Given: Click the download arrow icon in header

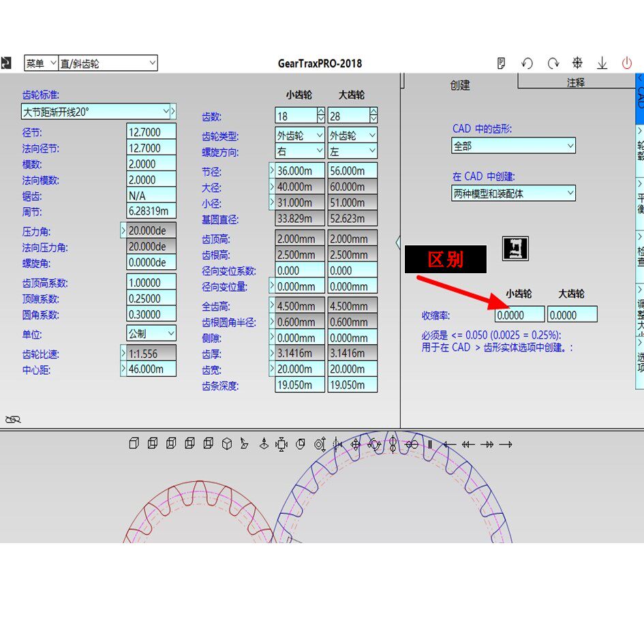Looking at the screenshot, I should point(602,63).
